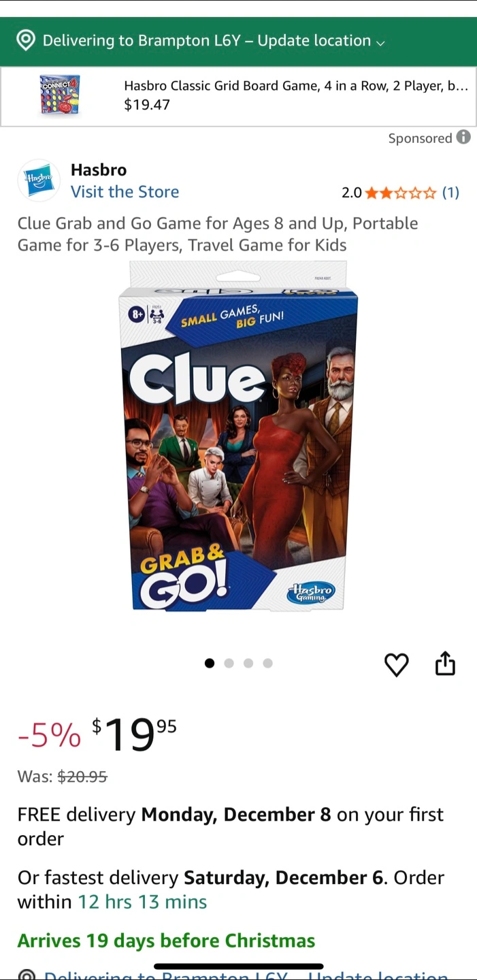Open the Connect 4 sponsored thumbnail

[x=60, y=95]
